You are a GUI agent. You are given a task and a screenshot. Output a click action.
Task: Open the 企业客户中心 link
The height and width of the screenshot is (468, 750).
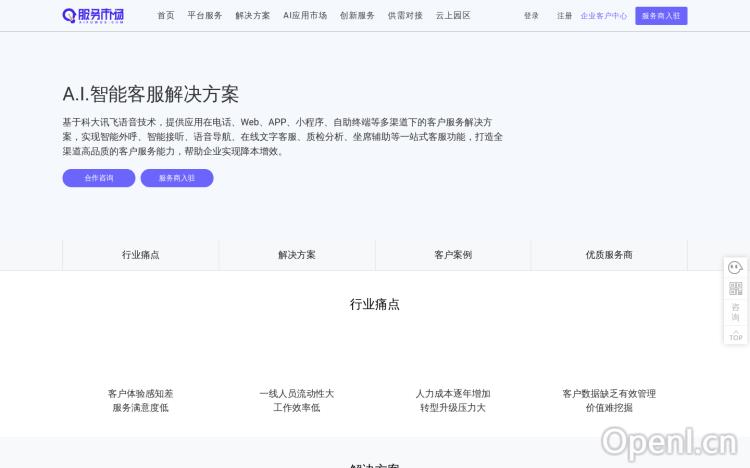(604, 16)
